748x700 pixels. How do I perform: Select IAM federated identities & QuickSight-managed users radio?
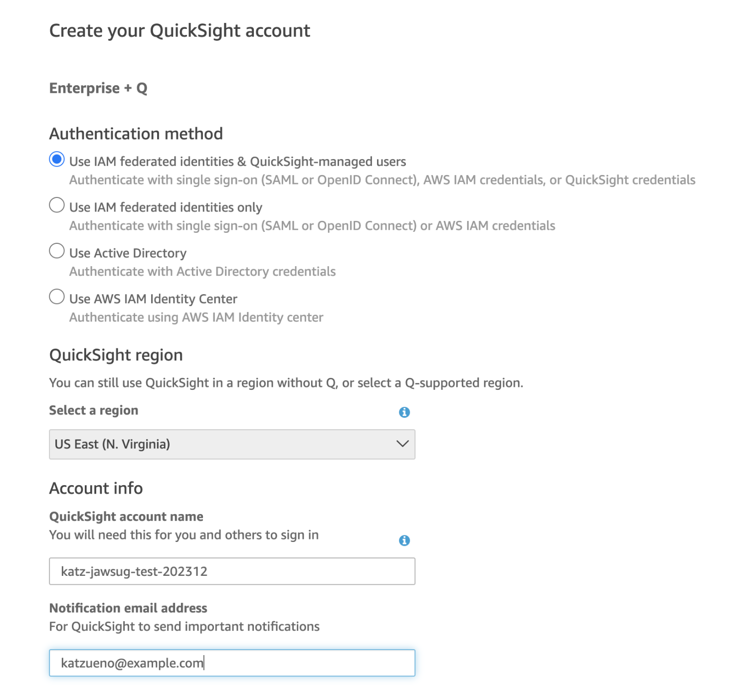pos(57,160)
